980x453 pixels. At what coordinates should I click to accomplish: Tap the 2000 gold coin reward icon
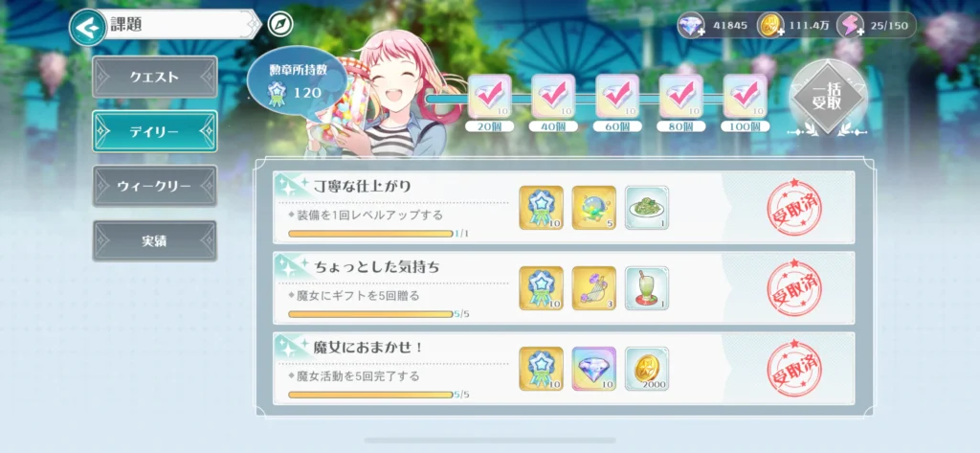(x=647, y=369)
